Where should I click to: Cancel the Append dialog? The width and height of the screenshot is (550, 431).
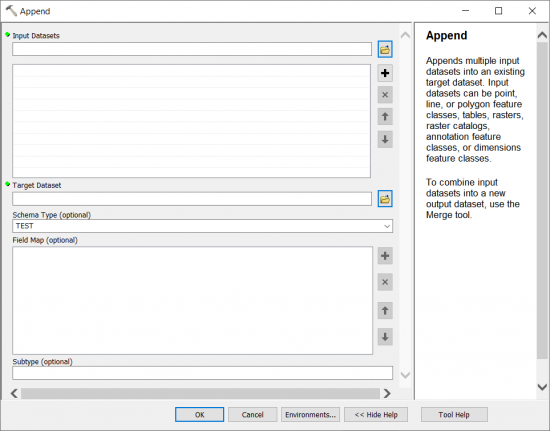(x=253, y=415)
